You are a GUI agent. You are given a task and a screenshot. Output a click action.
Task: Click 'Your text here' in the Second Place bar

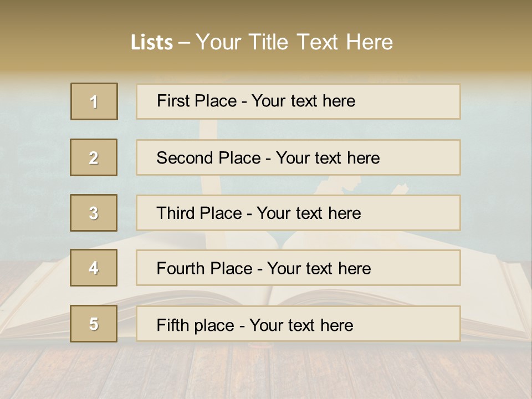[x=328, y=158]
